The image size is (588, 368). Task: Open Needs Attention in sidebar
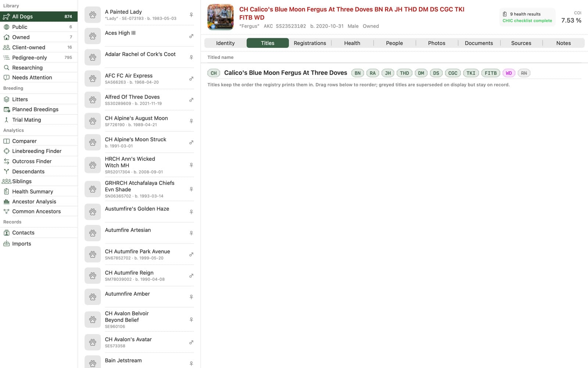coord(39,78)
